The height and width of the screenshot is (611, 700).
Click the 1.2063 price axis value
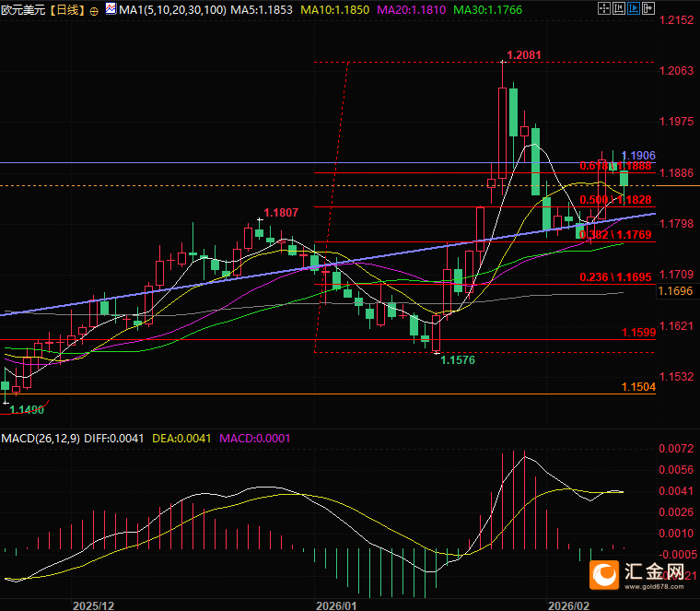click(x=676, y=70)
